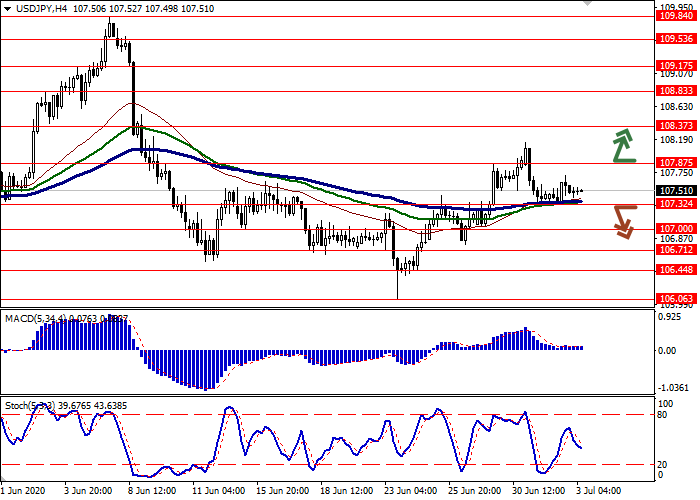Click the 8 Jun 12:00 time label
This screenshot has height=500, width=700.
click(x=152, y=491)
